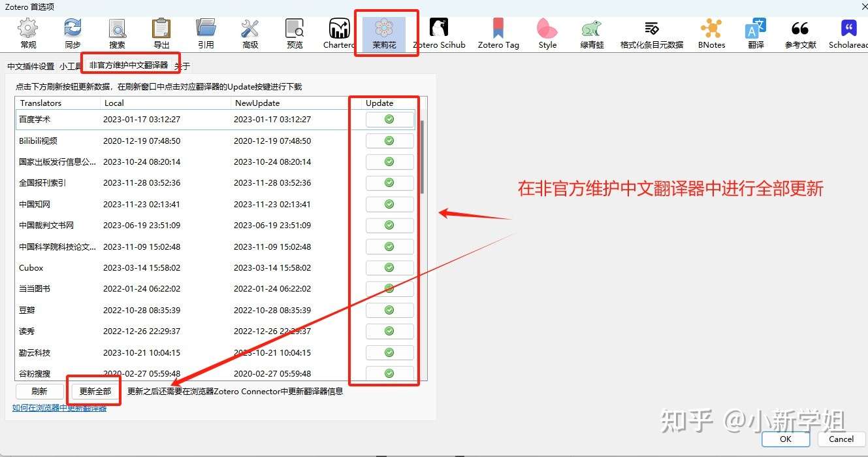Viewport: 868px width, 457px height.
Task: Select the 当当图书 translator row
Action: pos(216,289)
